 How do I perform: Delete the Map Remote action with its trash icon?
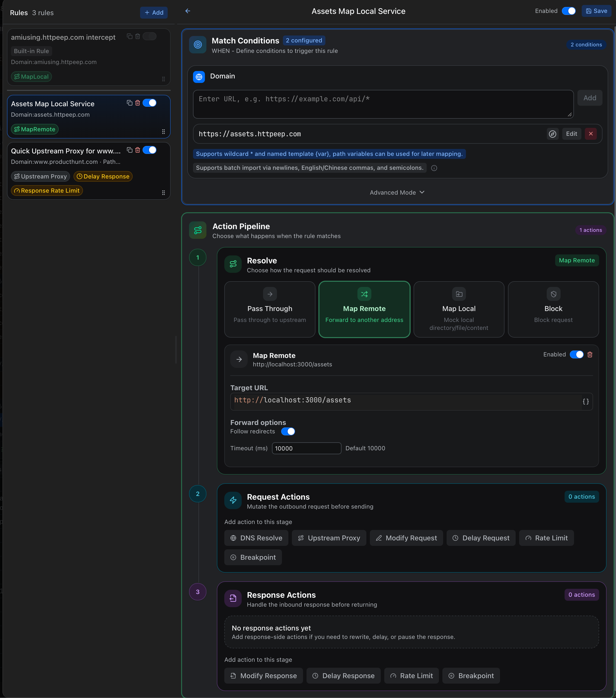pos(590,355)
